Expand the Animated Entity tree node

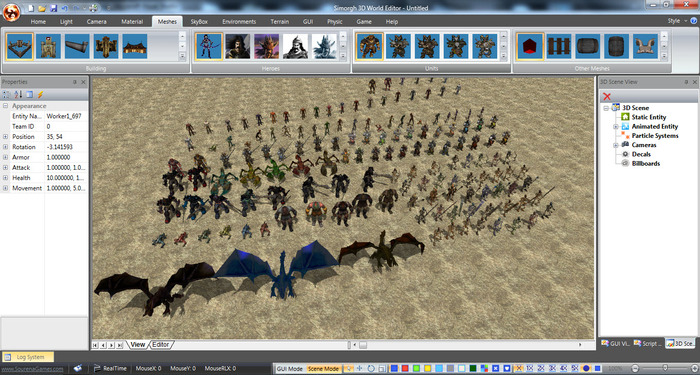pos(616,127)
